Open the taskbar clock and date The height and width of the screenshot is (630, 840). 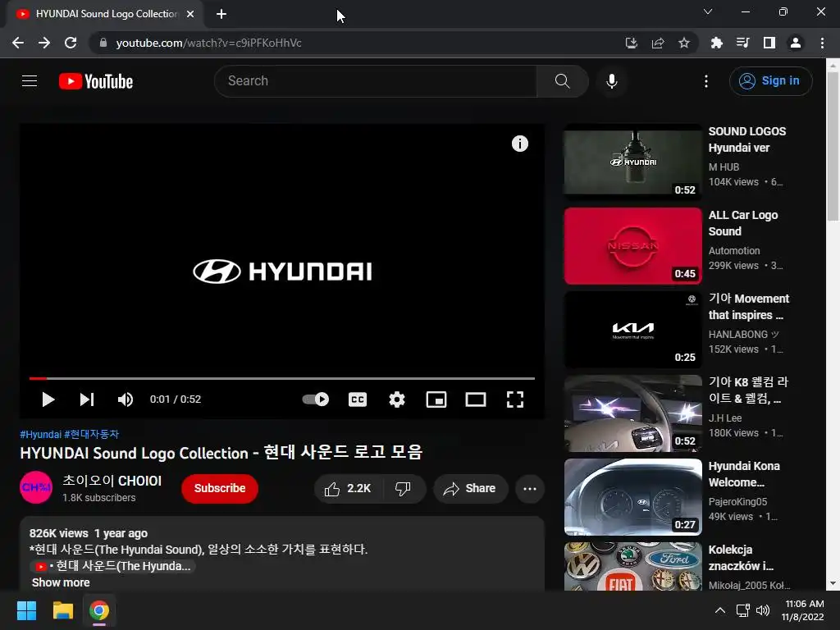pos(802,610)
